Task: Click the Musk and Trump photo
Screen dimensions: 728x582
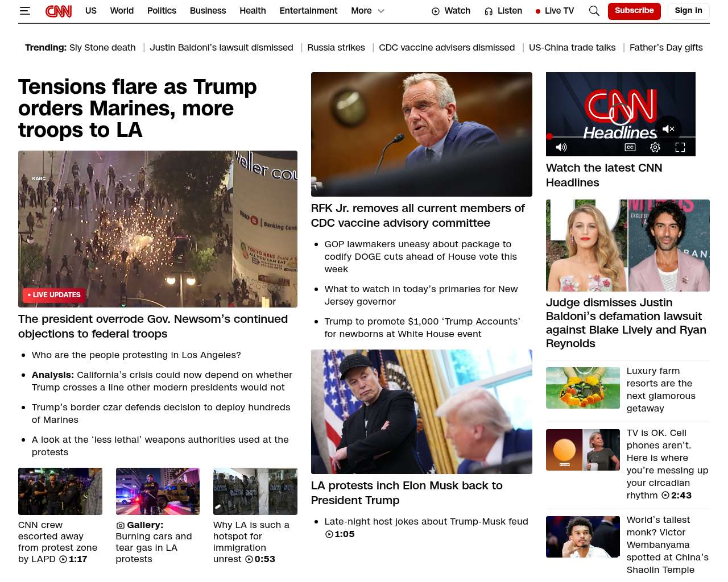Action: point(421,411)
